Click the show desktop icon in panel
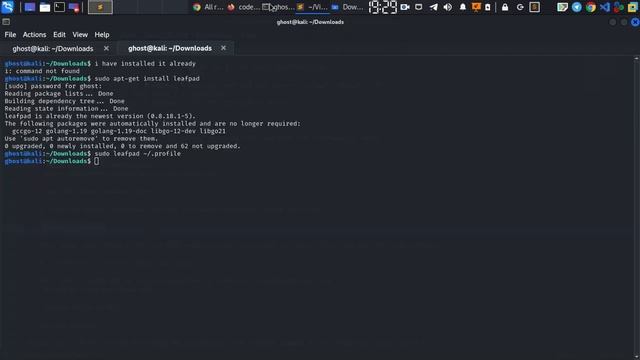Image resolution: width=640 pixels, height=360 pixels. (x=29, y=7)
